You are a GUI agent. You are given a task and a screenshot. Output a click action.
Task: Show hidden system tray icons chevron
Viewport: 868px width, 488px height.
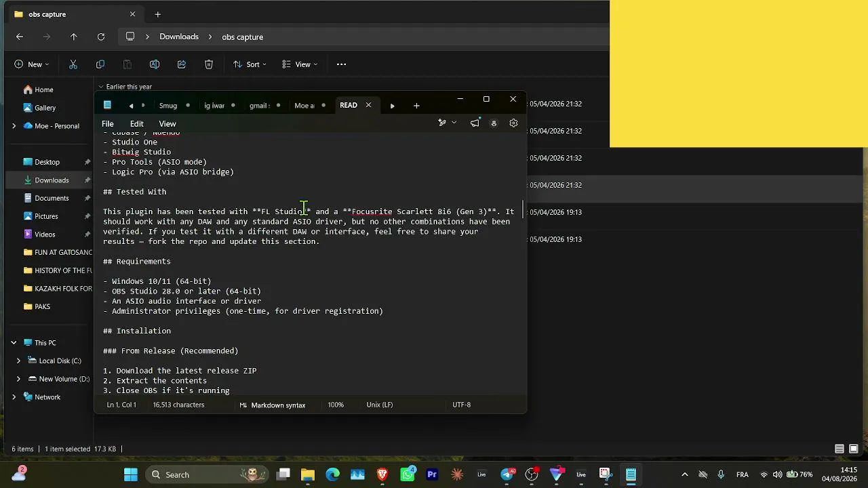(685, 474)
